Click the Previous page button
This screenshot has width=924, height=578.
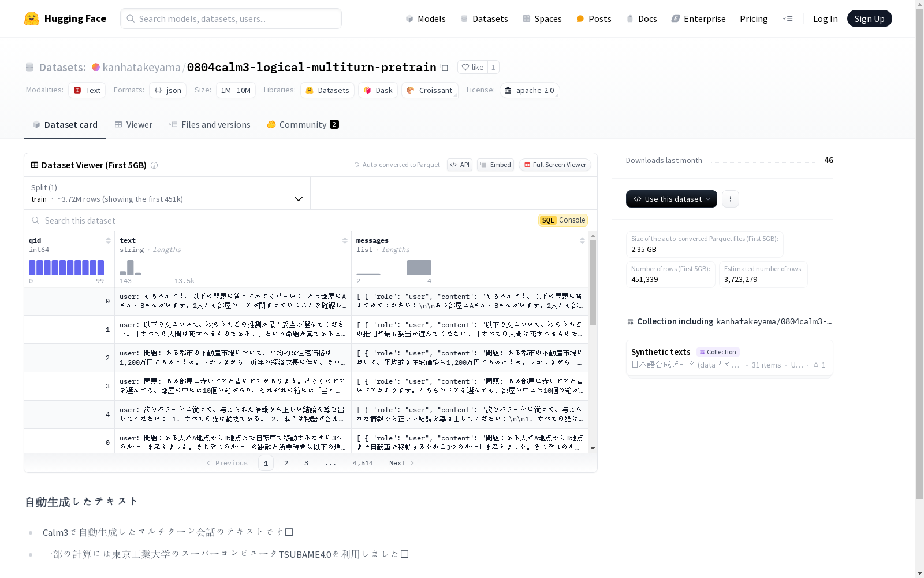[227, 463]
